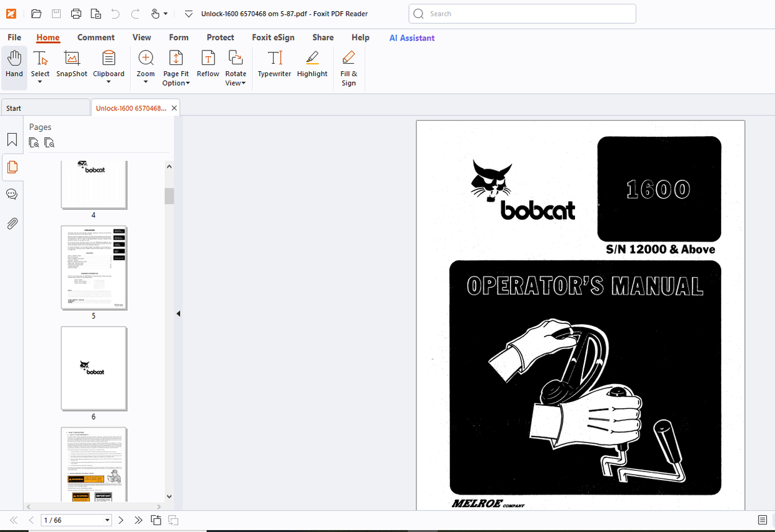Open the page number dropdown
775x532 pixels.
(x=107, y=520)
